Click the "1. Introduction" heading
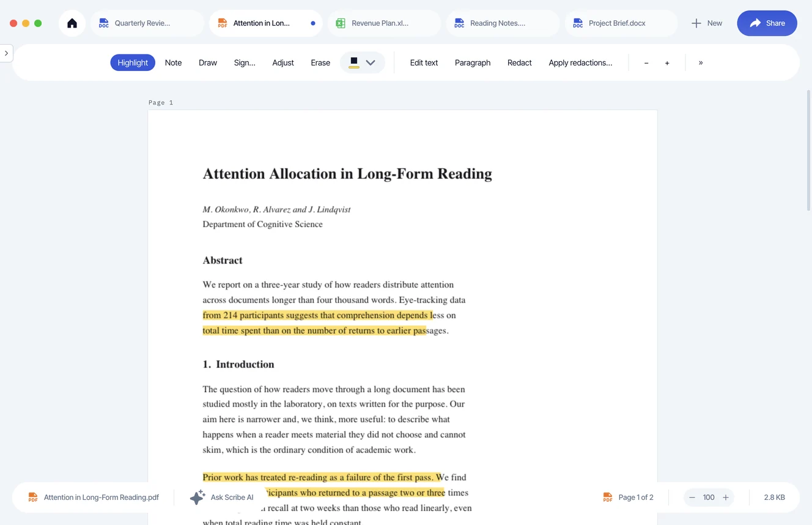The height and width of the screenshot is (525, 812). tap(238, 364)
